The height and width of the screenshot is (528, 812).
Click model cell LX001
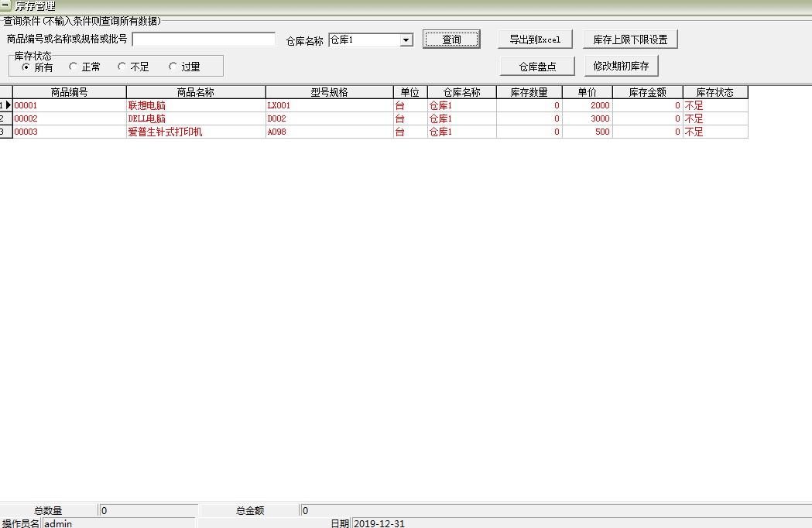coord(329,105)
